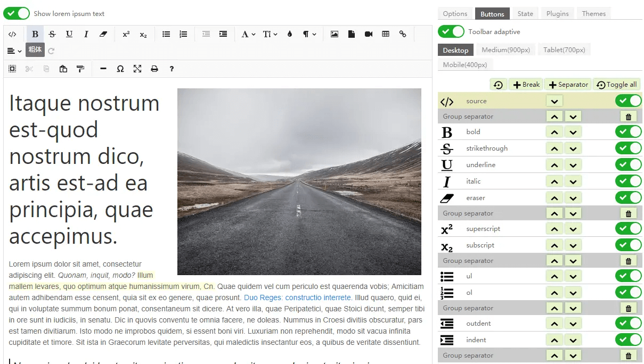Open the text alignment dropdown

[x=15, y=51]
